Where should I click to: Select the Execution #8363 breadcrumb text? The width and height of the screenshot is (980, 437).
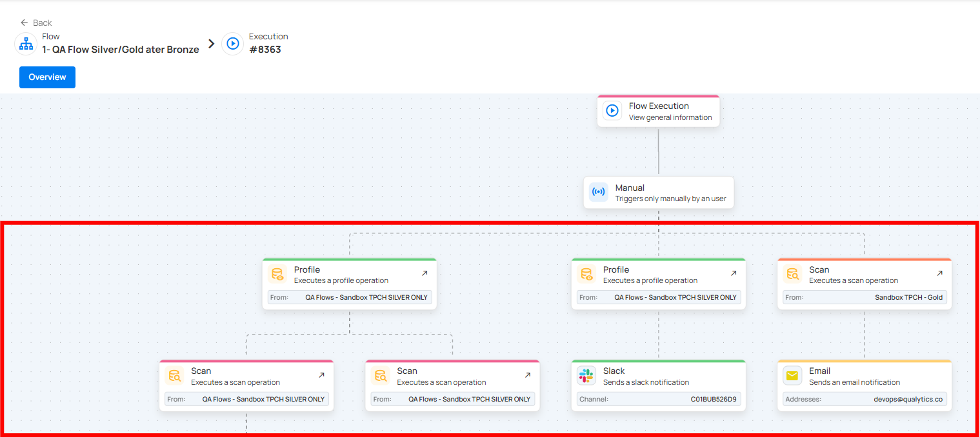tap(265, 50)
